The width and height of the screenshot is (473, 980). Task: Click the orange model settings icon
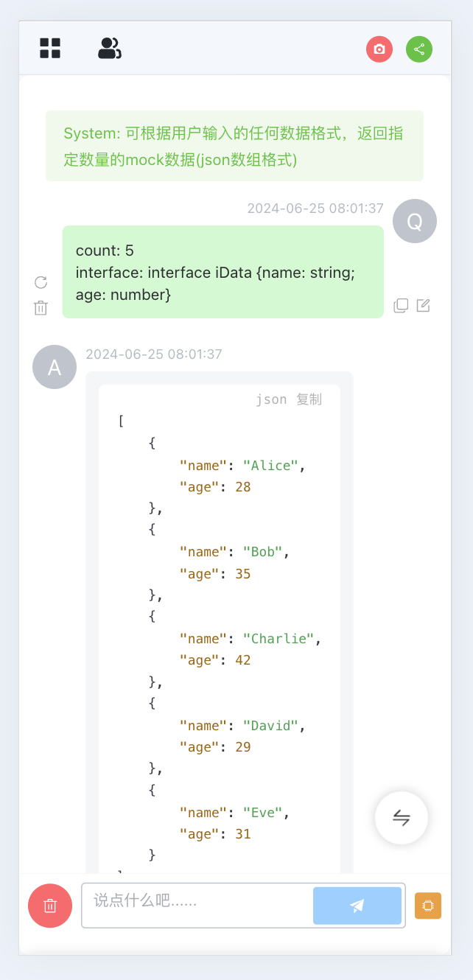428,906
